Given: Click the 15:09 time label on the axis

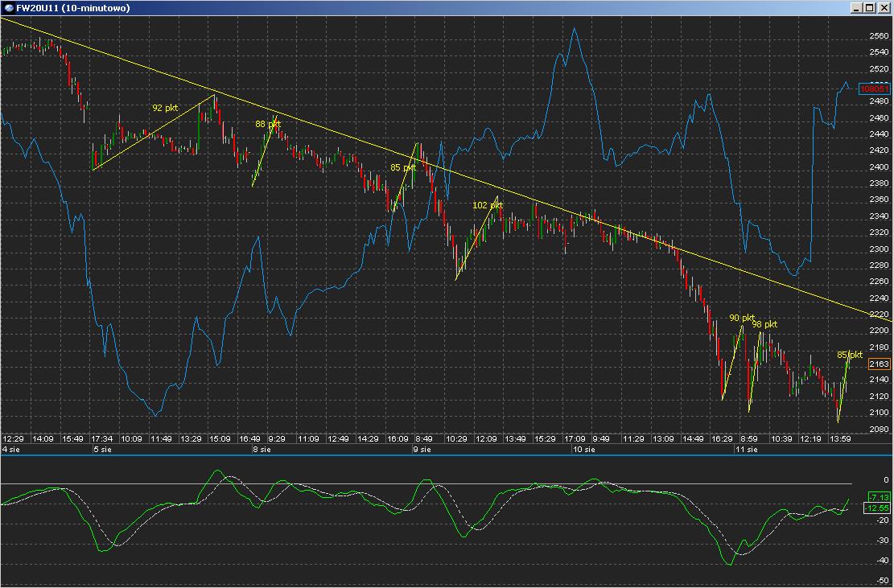Looking at the screenshot, I should click(x=220, y=438).
